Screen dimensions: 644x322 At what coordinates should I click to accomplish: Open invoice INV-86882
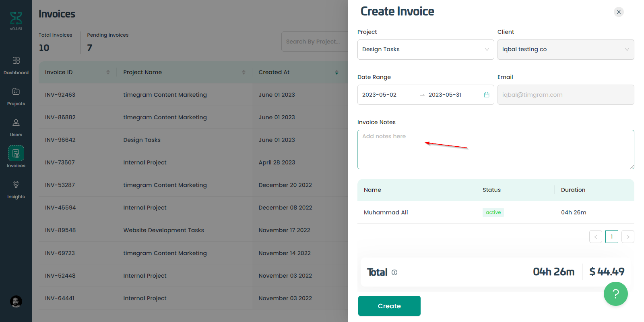(60, 117)
